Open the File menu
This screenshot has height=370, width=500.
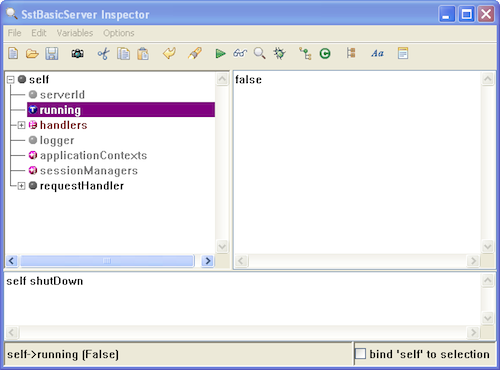(14, 33)
